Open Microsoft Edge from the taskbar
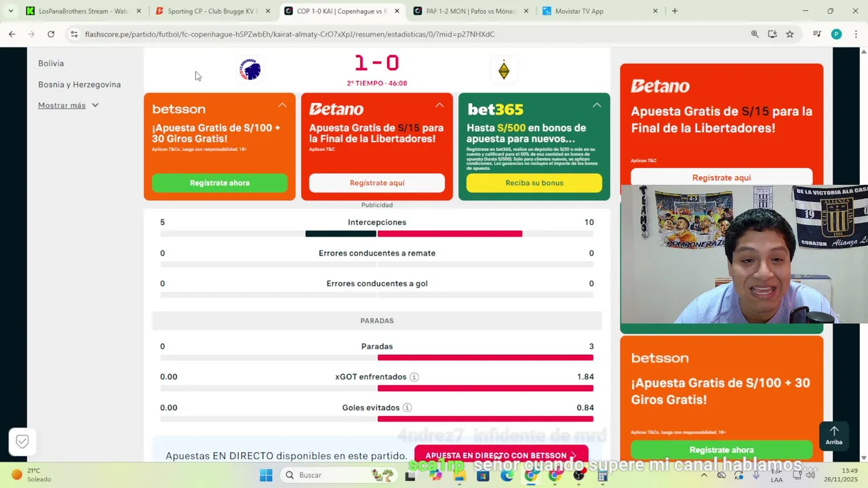Image resolution: width=868 pixels, height=488 pixels. pos(507,475)
